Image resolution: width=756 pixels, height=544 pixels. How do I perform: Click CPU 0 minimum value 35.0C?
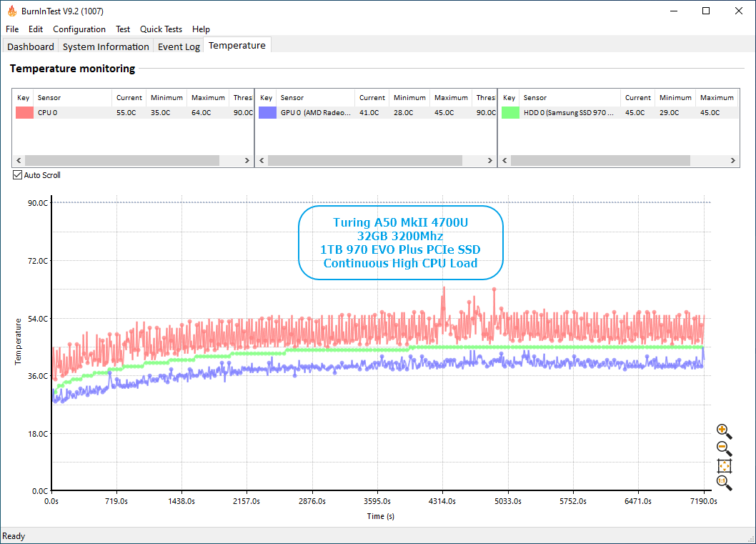pyautogui.click(x=161, y=112)
